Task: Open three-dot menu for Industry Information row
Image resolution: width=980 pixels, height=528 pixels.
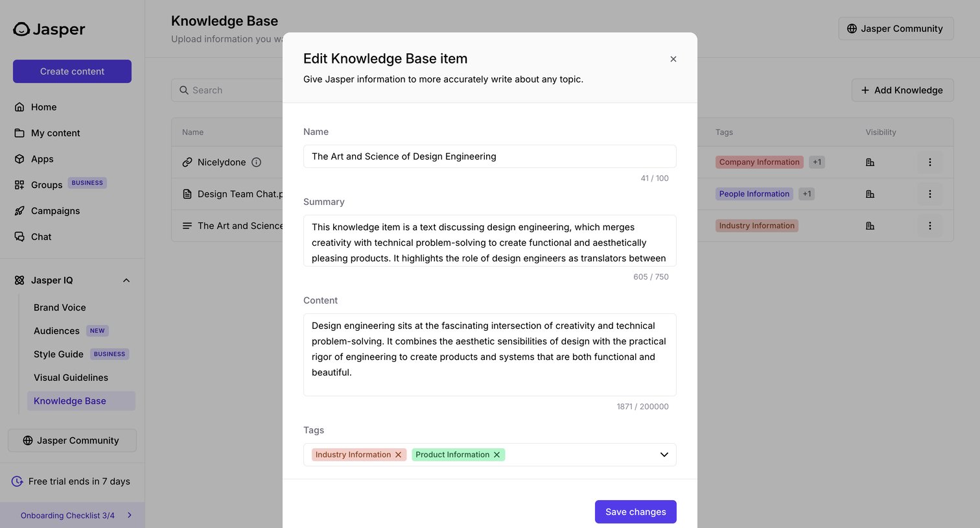Action: pyautogui.click(x=929, y=226)
